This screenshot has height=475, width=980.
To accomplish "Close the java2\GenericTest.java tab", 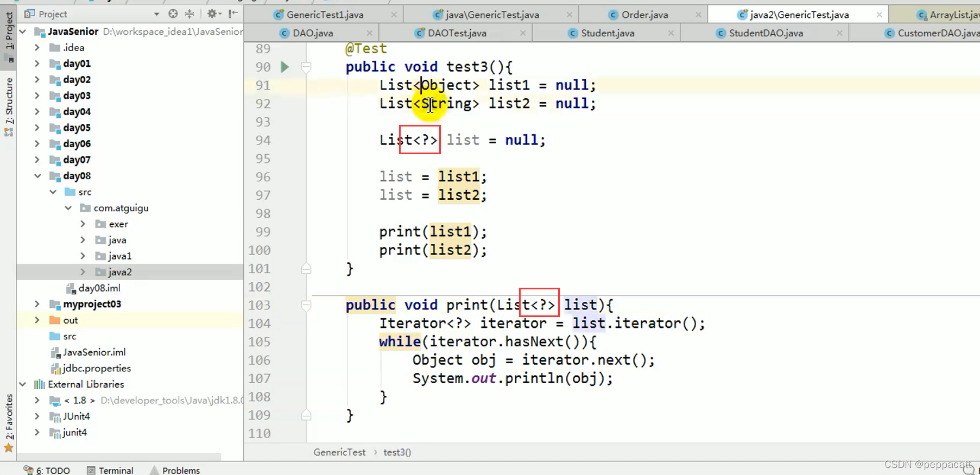I will click(879, 15).
